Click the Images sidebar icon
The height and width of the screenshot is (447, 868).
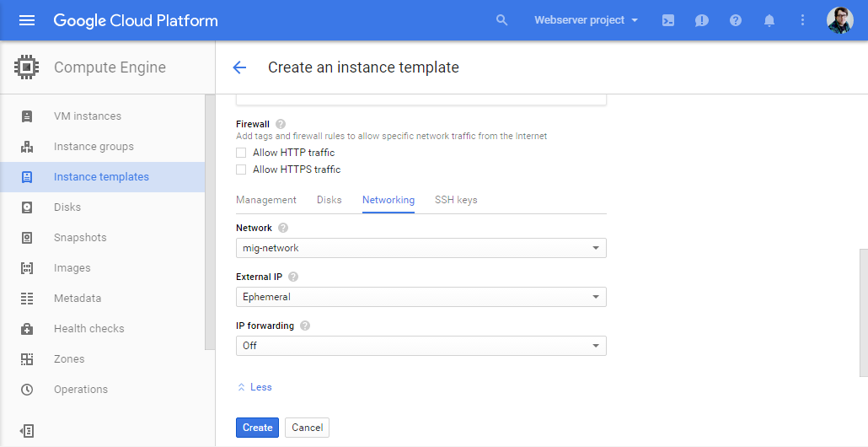click(x=27, y=268)
